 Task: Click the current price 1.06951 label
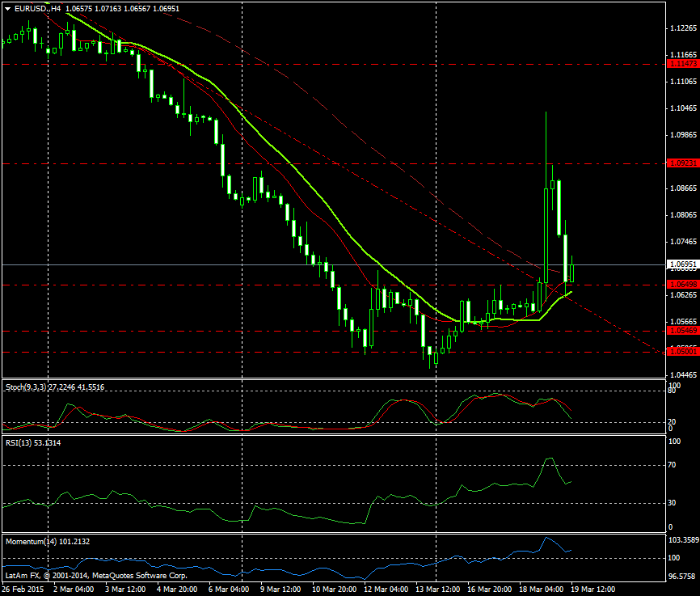click(x=681, y=264)
